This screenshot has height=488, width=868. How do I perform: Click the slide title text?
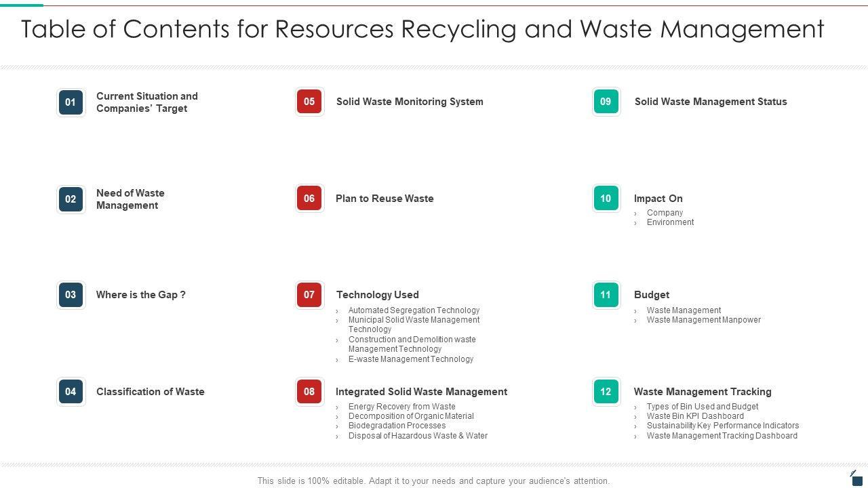[422, 29]
